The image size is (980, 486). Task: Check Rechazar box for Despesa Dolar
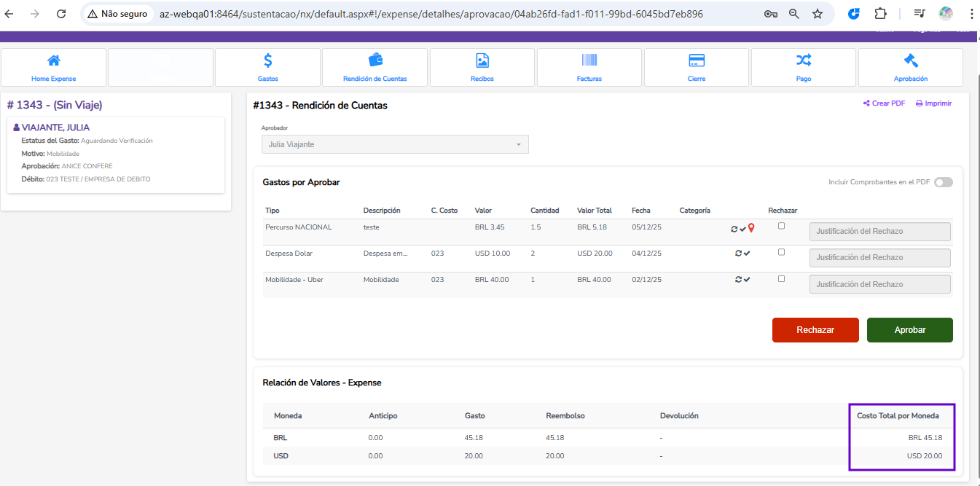tap(781, 252)
